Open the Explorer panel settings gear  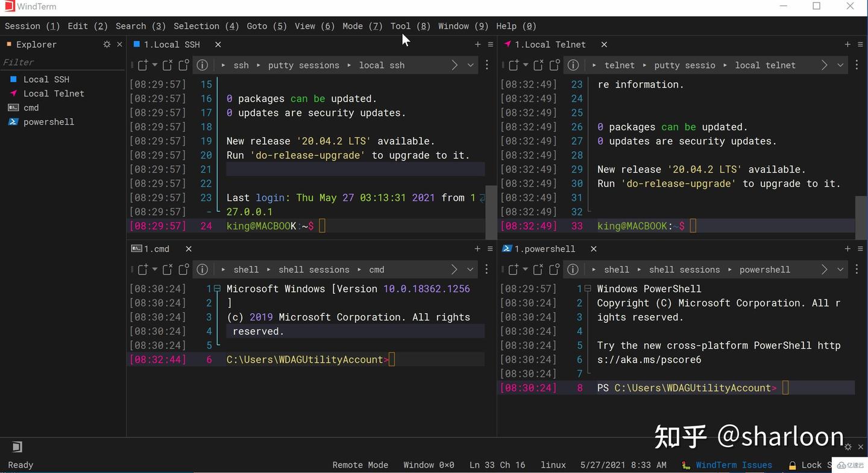(x=107, y=44)
